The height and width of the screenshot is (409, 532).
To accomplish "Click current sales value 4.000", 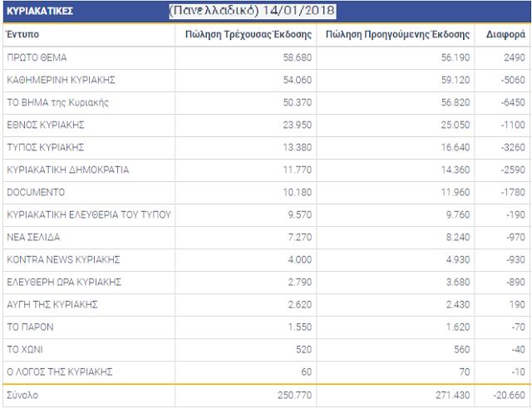I will (299, 259).
